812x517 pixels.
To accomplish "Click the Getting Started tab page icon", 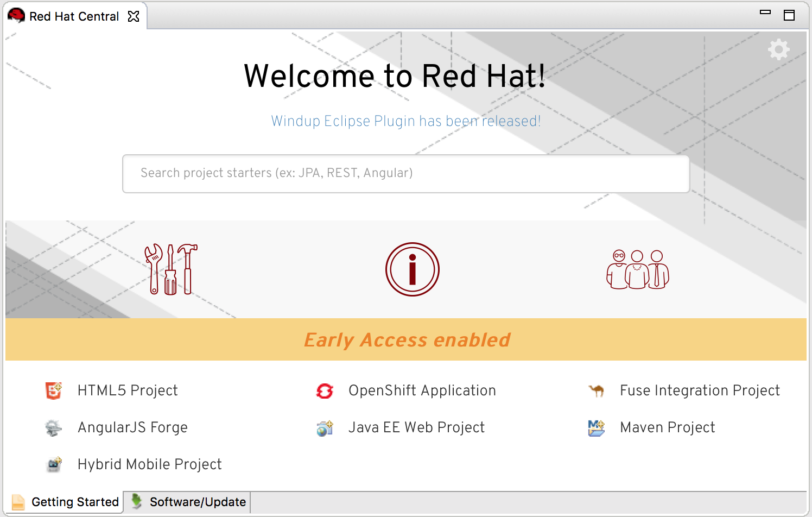I will pyautogui.click(x=18, y=502).
